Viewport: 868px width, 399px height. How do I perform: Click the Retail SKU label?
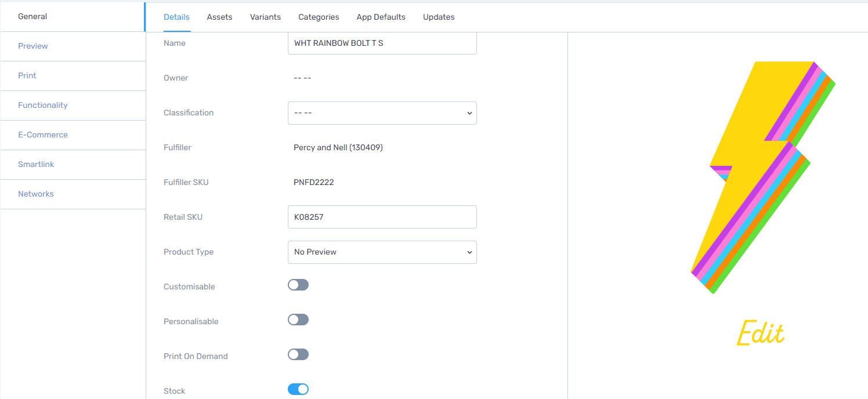coord(183,217)
